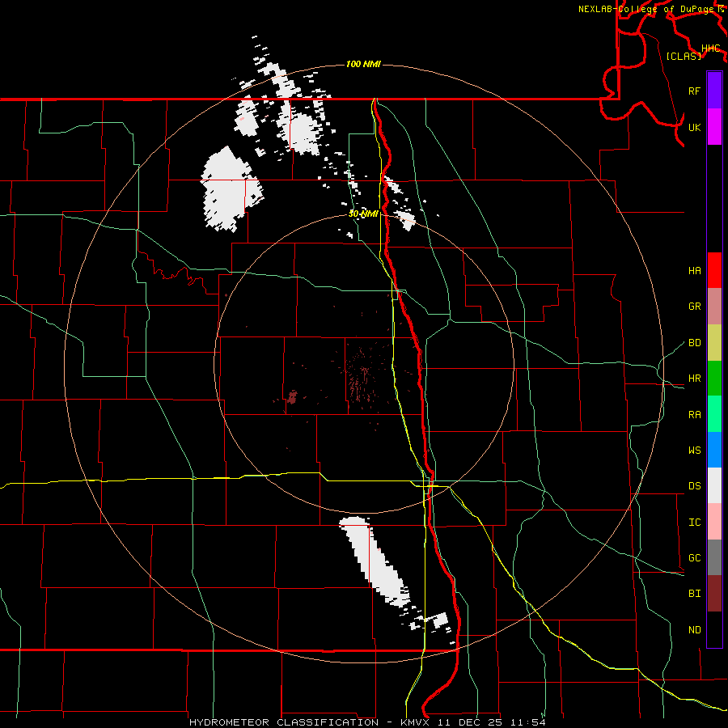This screenshot has width=728, height=728.
Task: Click the ND legend label
Action: pyautogui.click(x=695, y=630)
